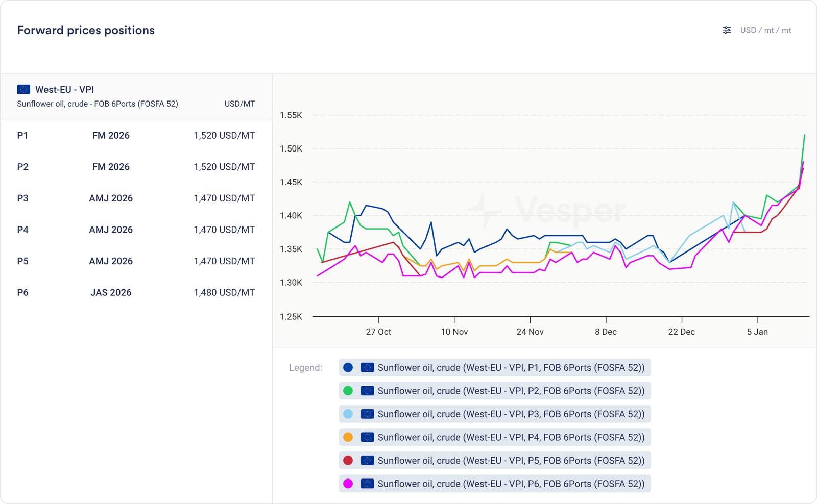Click the green P2 legend dot
This screenshot has width=817, height=504.
(348, 391)
